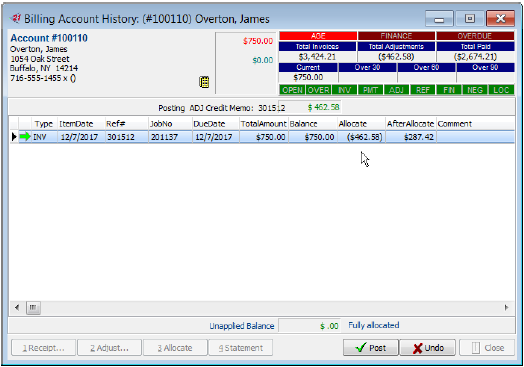Click the Unapplied Balance field
Image resolution: width=524 pixels, height=367 pixels.
click(309, 326)
